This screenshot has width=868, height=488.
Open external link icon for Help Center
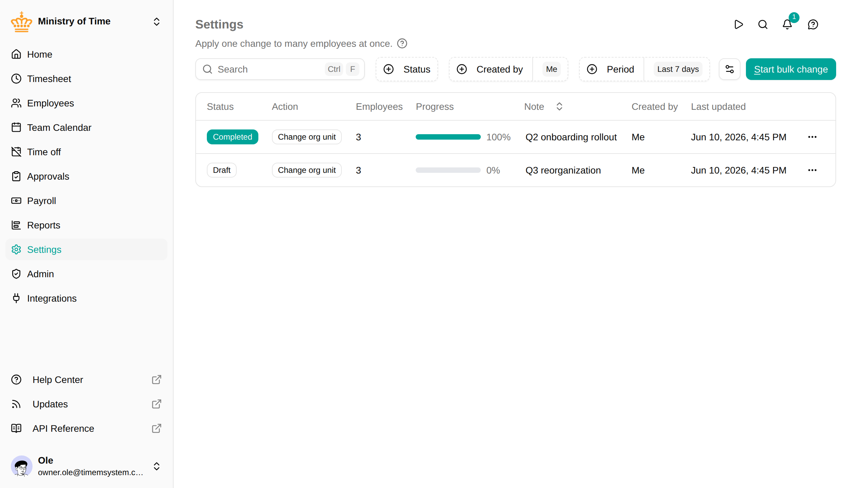pos(157,380)
